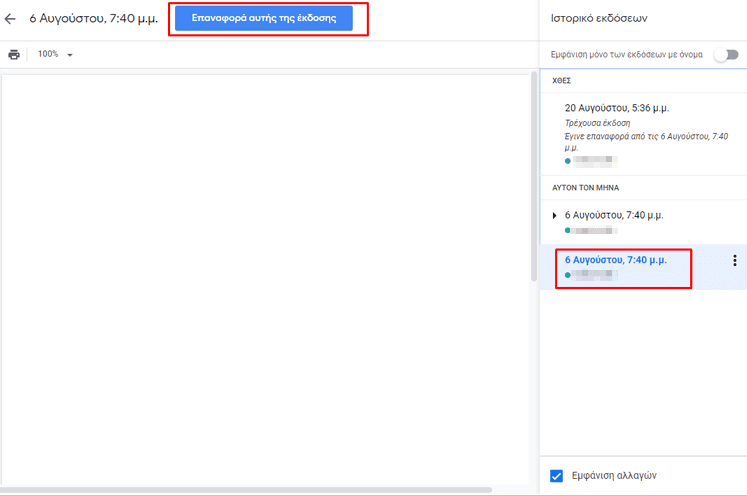The image size is (747, 496).
Task: Click 'Έγινε επαναφορά από τις 6 Αυγούστου' note
Action: 646,142
